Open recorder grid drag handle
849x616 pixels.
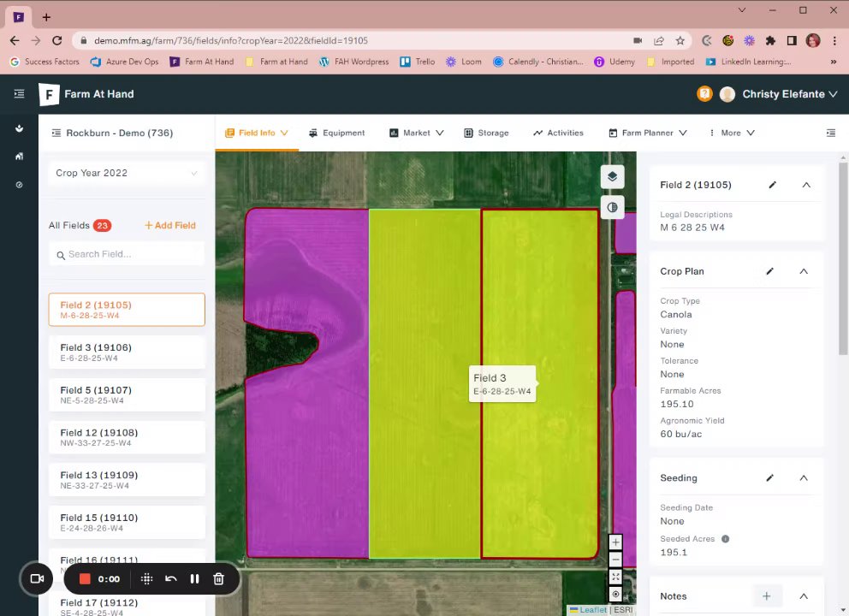[146, 578]
